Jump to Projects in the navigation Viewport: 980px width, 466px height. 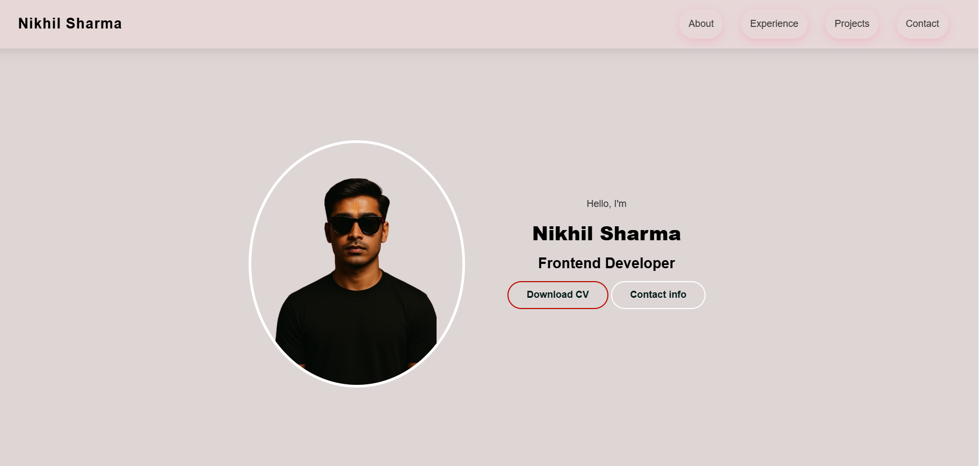(x=852, y=24)
